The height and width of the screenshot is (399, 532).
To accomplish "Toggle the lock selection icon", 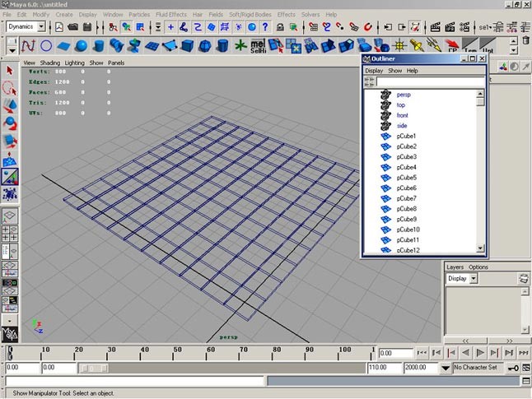I will (280, 27).
